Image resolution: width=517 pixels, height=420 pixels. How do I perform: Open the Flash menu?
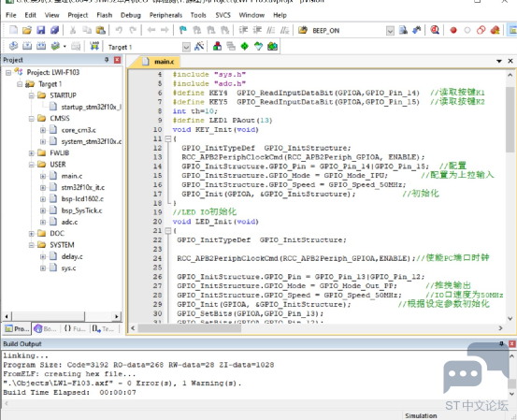(x=104, y=15)
